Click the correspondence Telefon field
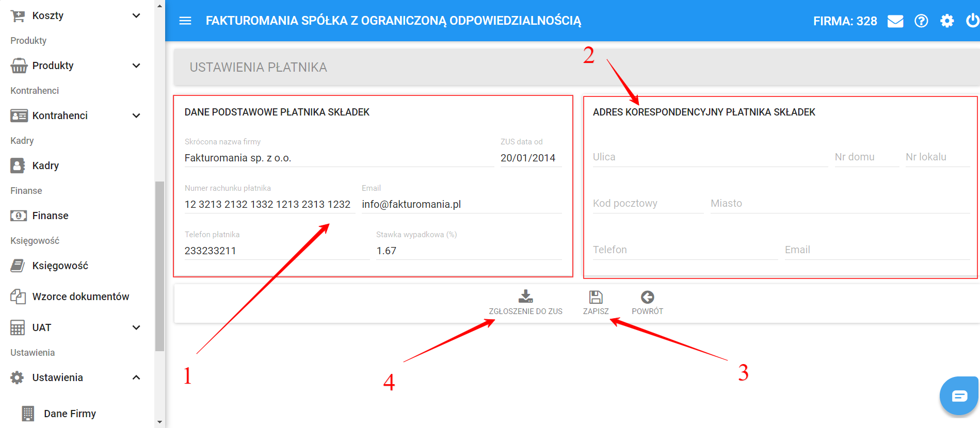The width and height of the screenshot is (980, 428). 685,250
